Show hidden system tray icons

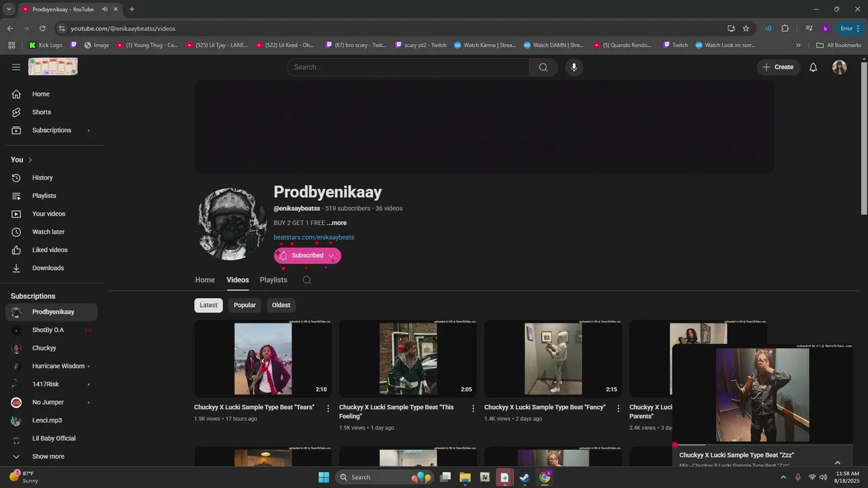pyautogui.click(x=783, y=477)
